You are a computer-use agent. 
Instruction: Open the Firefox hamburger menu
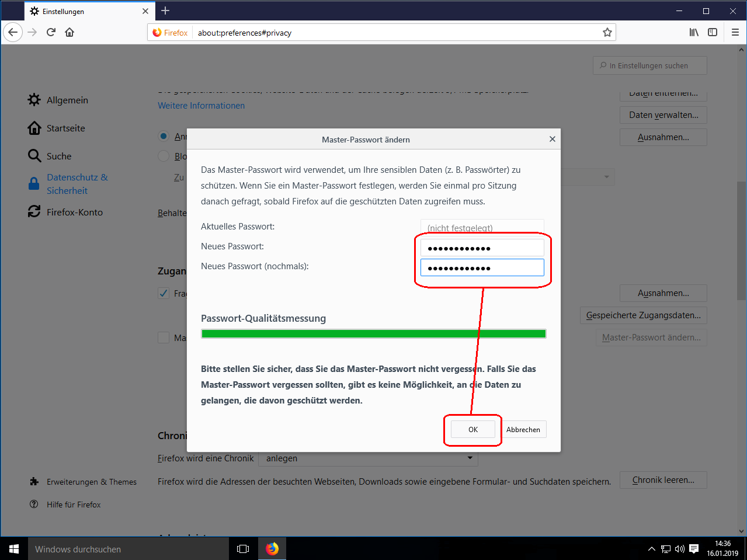pyautogui.click(x=735, y=32)
